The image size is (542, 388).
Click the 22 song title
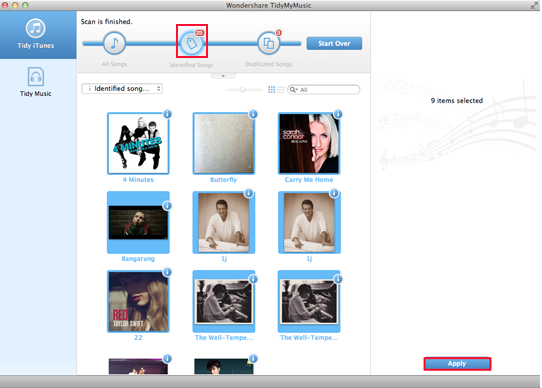(x=138, y=338)
